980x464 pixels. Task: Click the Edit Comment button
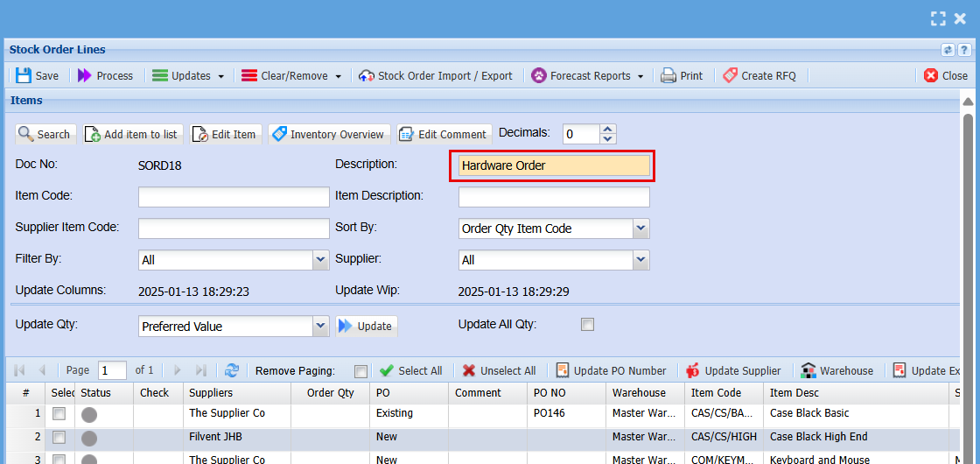pyautogui.click(x=443, y=135)
